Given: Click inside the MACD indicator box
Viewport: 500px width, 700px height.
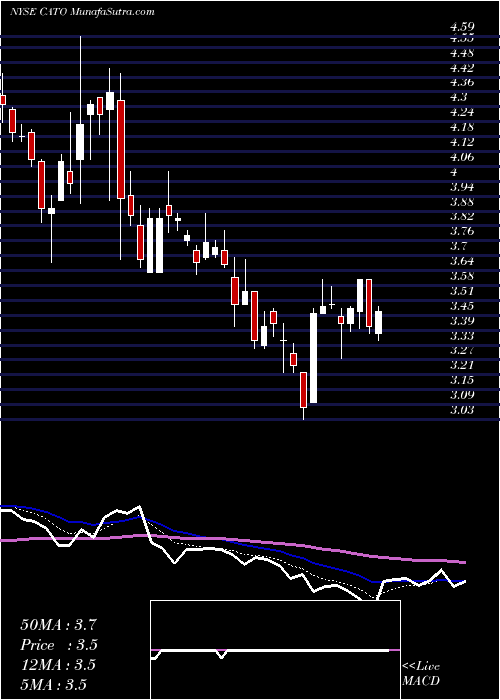Looking at the screenshot, I should 275,650.
